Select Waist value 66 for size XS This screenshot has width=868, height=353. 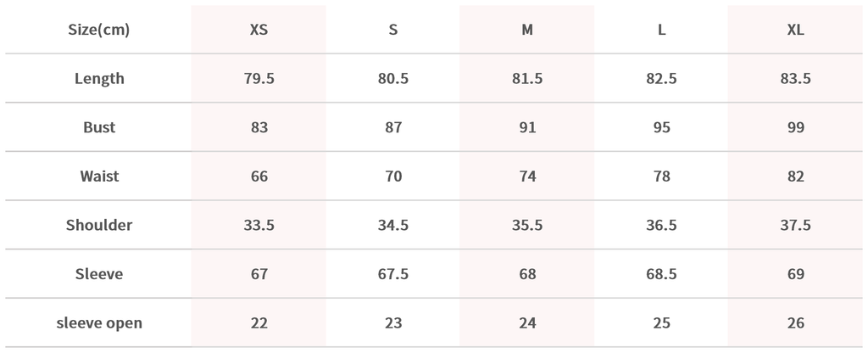259,176
